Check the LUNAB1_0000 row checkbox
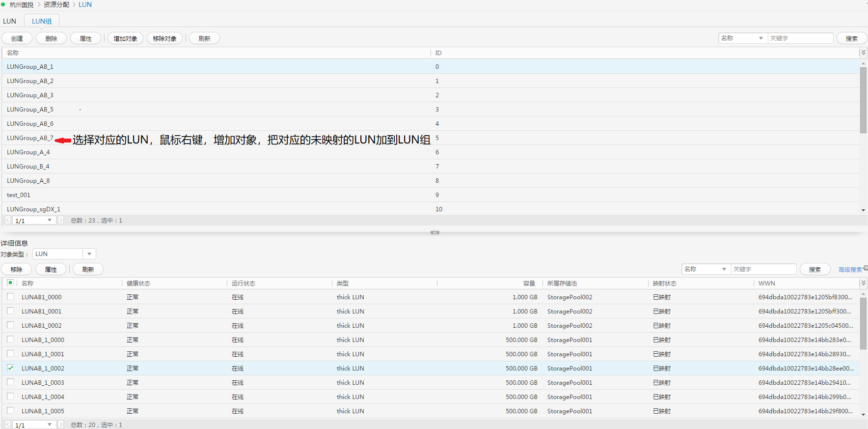Viewport: 868px width, 429px height. tap(10, 296)
